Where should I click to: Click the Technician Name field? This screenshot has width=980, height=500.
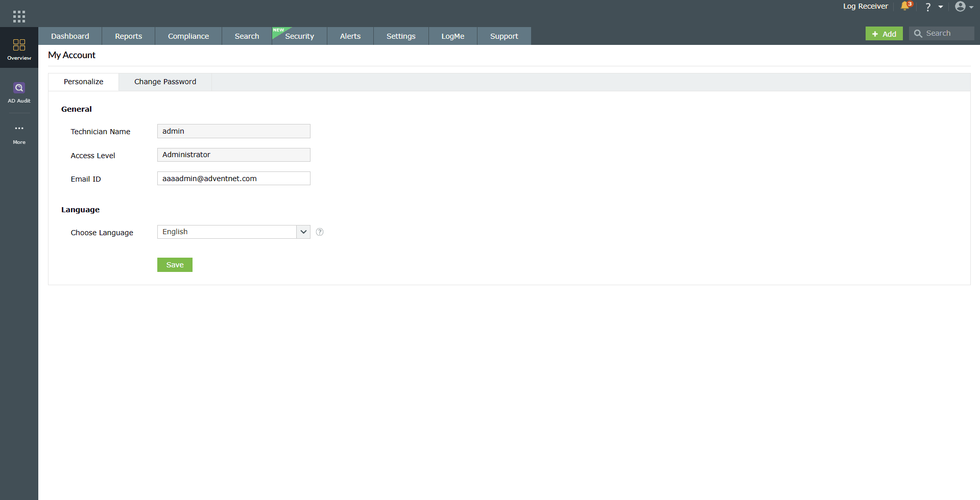(233, 131)
